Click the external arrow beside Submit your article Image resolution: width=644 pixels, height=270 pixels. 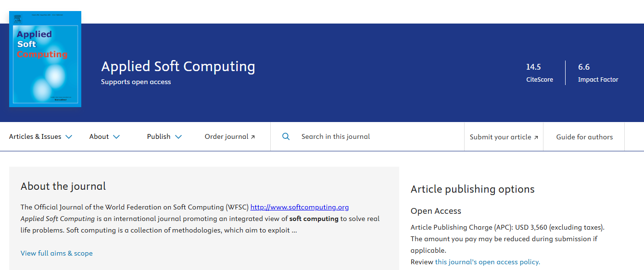pos(536,137)
